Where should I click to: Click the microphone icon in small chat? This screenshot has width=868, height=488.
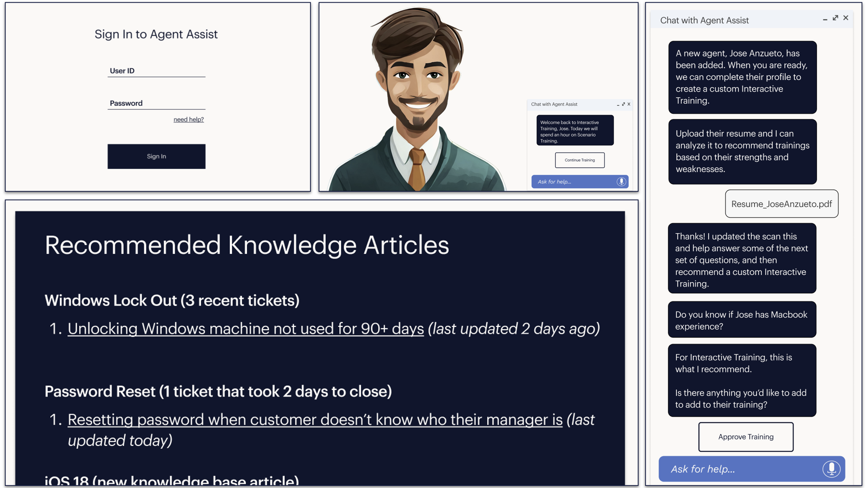pyautogui.click(x=621, y=182)
